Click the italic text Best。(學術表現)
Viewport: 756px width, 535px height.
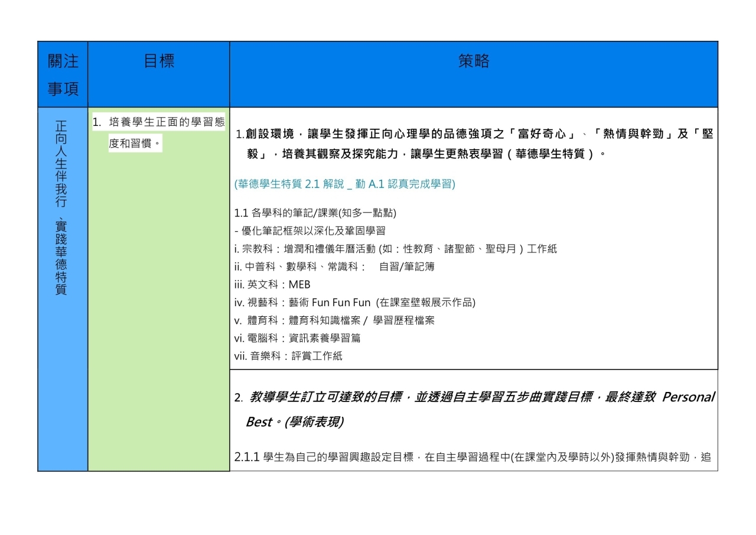click(x=295, y=423)
